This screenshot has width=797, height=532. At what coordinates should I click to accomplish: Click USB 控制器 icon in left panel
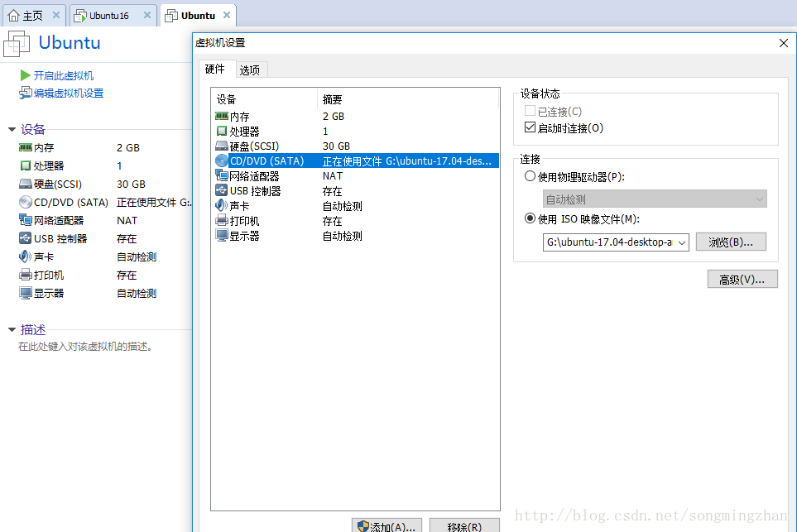click(x=26, y=238)
